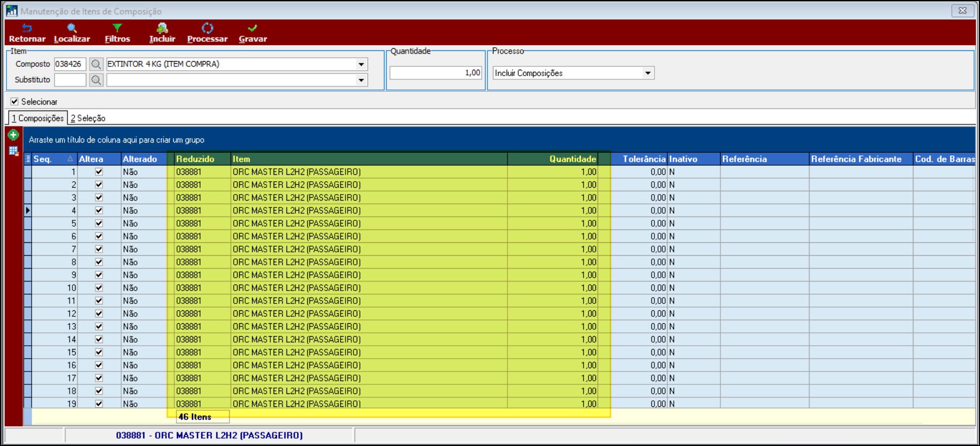Click the Referência column header
This screenshot has width=980, height=446.
click(x=764, y=159)
